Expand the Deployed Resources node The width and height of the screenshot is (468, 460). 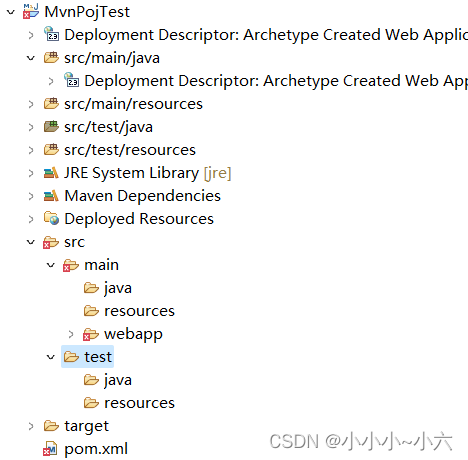31,219
